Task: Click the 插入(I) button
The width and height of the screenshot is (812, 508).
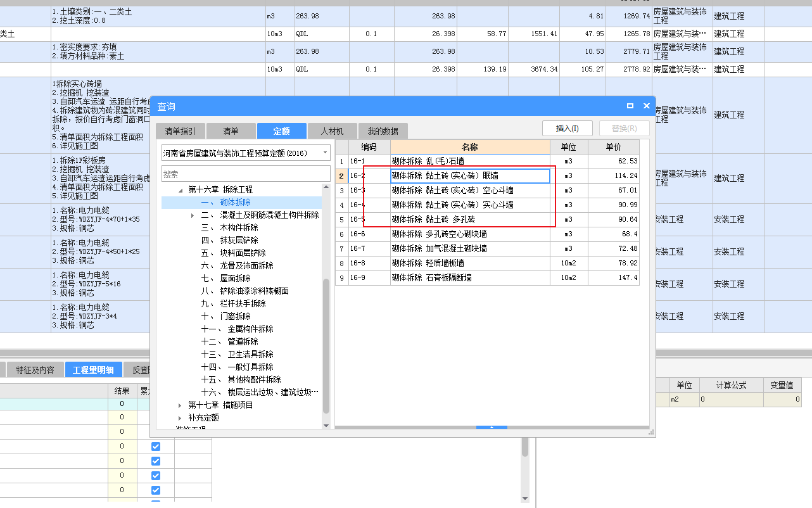Action: click(x=568, y=128)
